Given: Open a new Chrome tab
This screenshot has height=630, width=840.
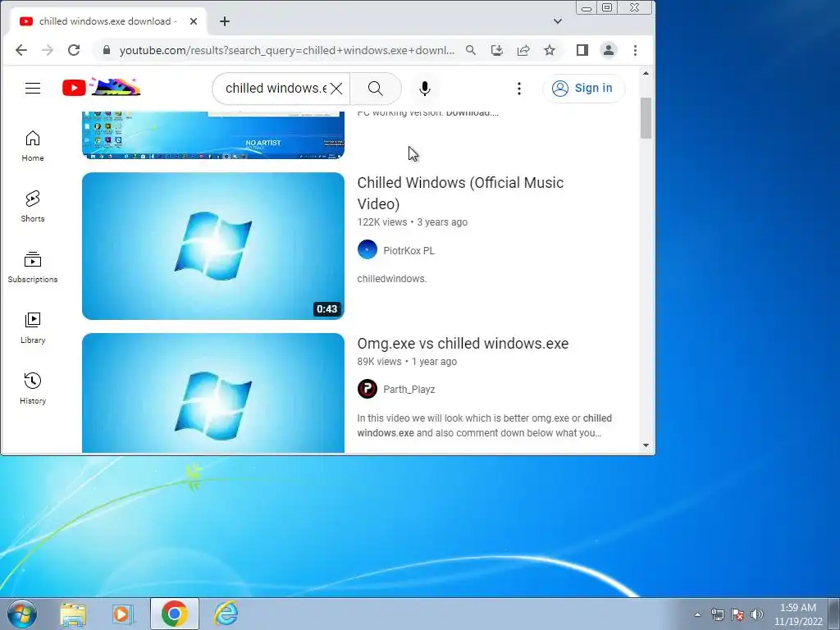Looking at the screenshot, I should point(225,21).
